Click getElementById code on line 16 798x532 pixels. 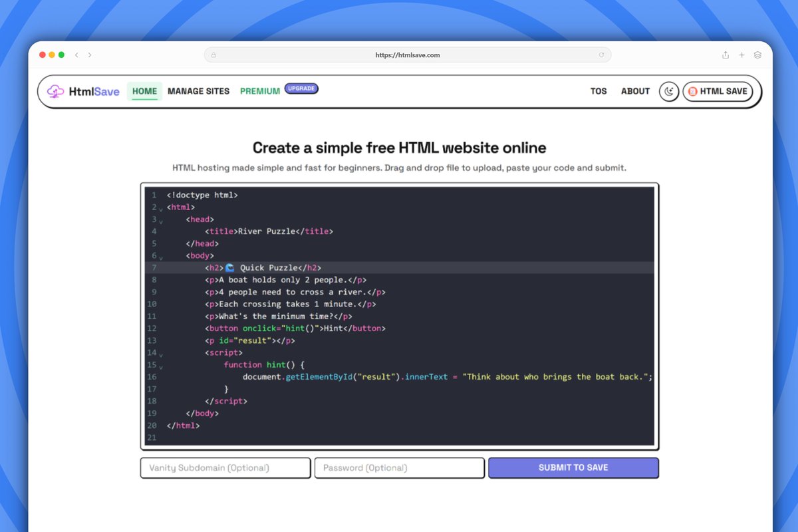(319, 376)
